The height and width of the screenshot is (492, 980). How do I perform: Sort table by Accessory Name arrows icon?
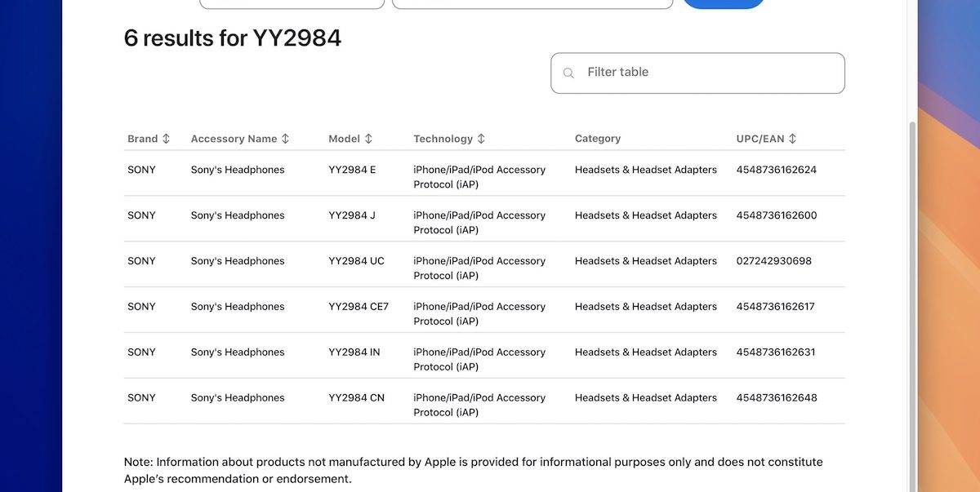[x=285, y=139]
